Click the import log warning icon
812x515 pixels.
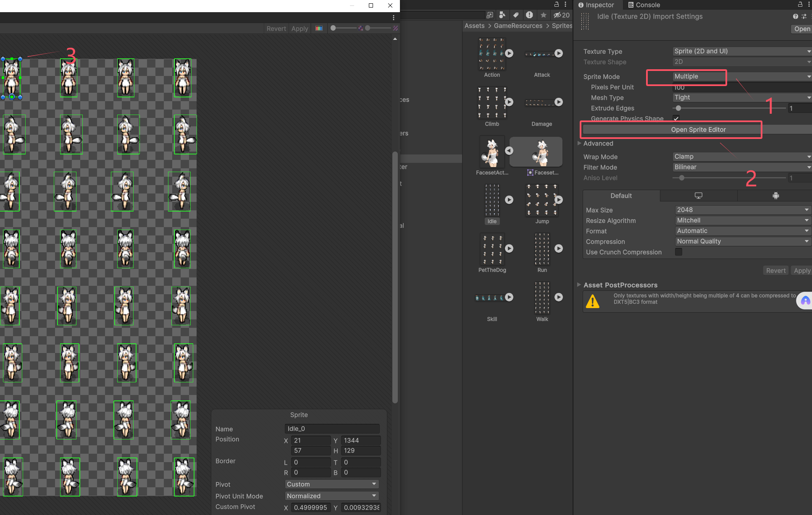tap(529, 15)
